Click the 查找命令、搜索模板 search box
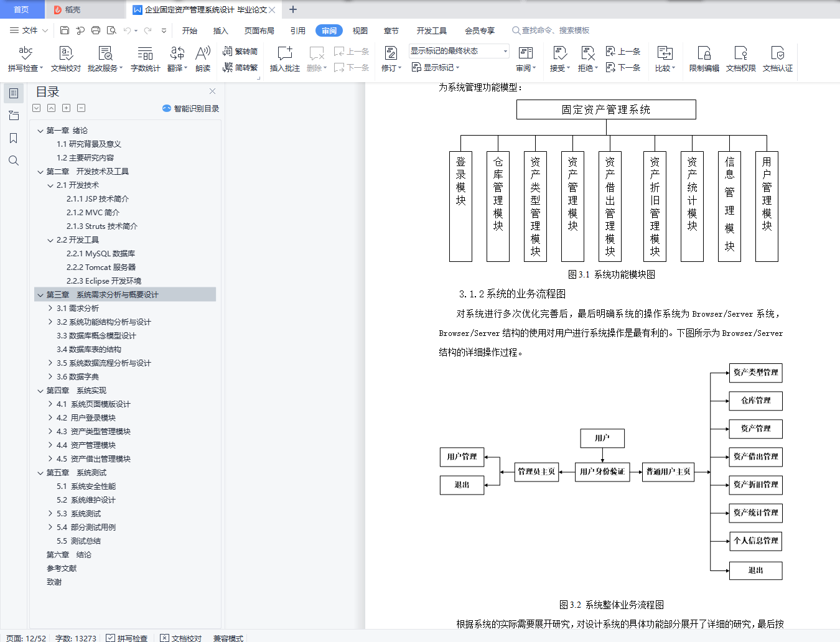 (x=551, y=30)
